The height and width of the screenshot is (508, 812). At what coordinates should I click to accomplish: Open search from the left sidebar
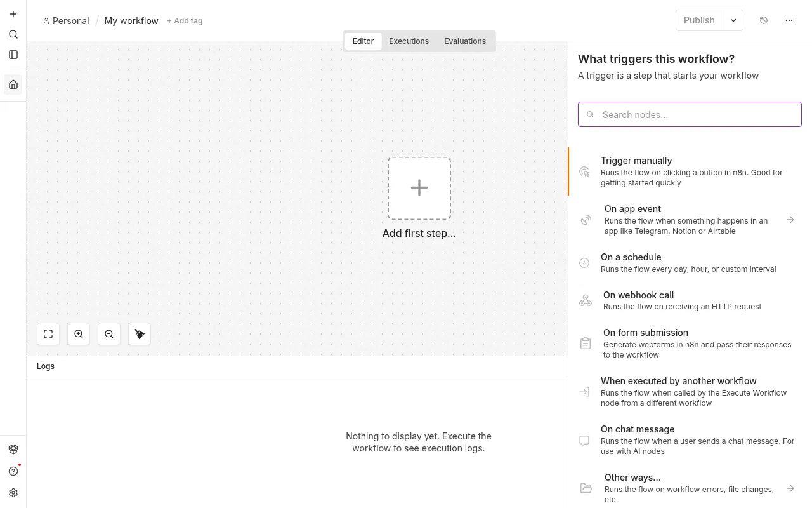coord(13,34)
